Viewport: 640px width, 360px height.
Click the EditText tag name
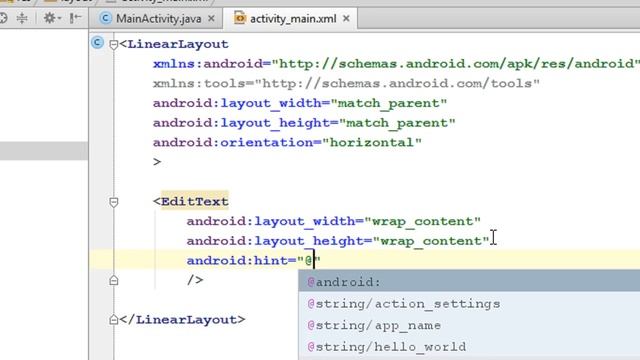click(x=195, y=201)
